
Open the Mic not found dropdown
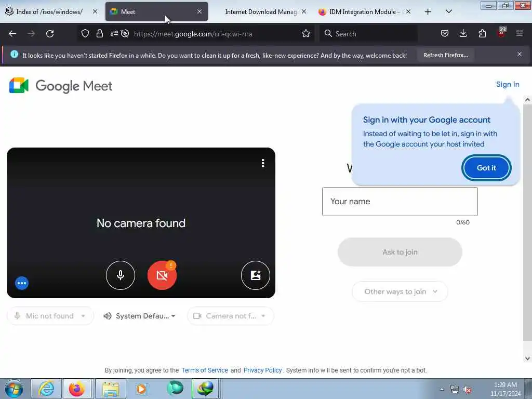(x=50, y=316)
